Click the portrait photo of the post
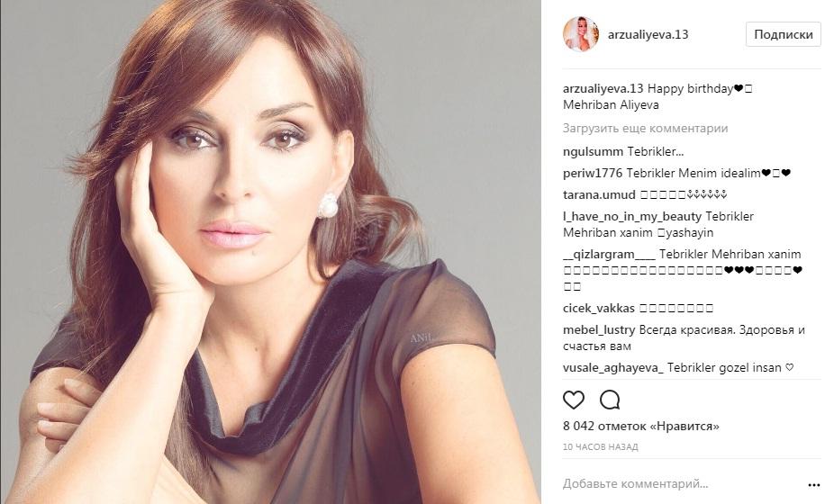The height and width of the screenshot is (504, 825). coord(270,252)
